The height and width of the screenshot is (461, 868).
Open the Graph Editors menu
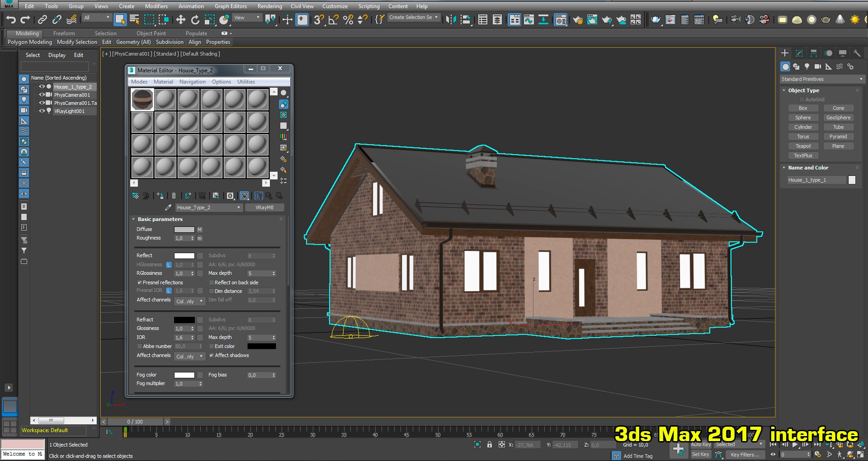(231, 6)
